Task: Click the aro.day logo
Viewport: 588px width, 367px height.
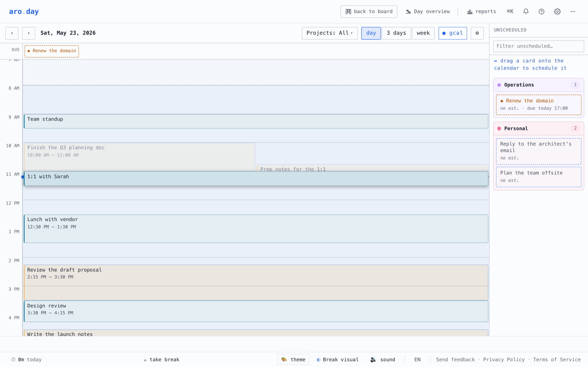Action: pyautogui.click(x=24, y=11)
